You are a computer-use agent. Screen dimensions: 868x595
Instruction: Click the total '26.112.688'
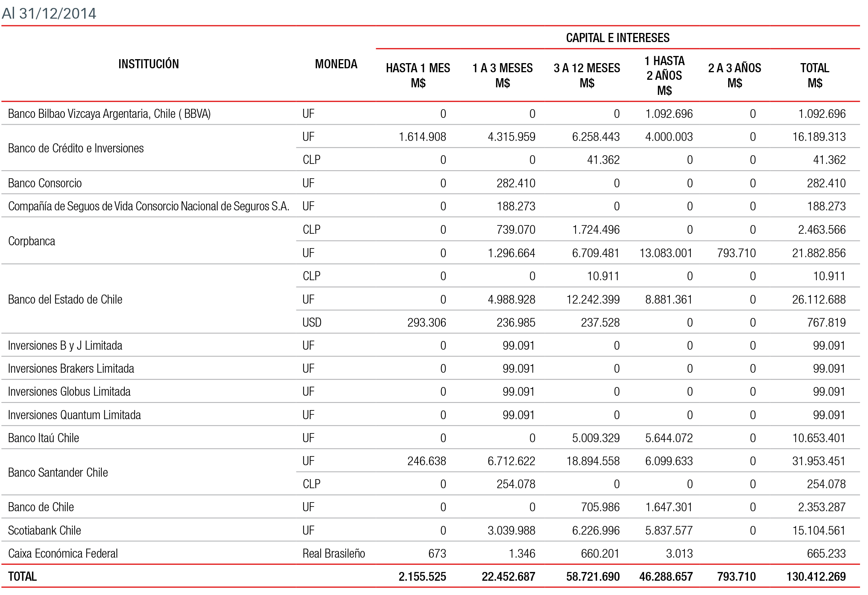(819, 300)
